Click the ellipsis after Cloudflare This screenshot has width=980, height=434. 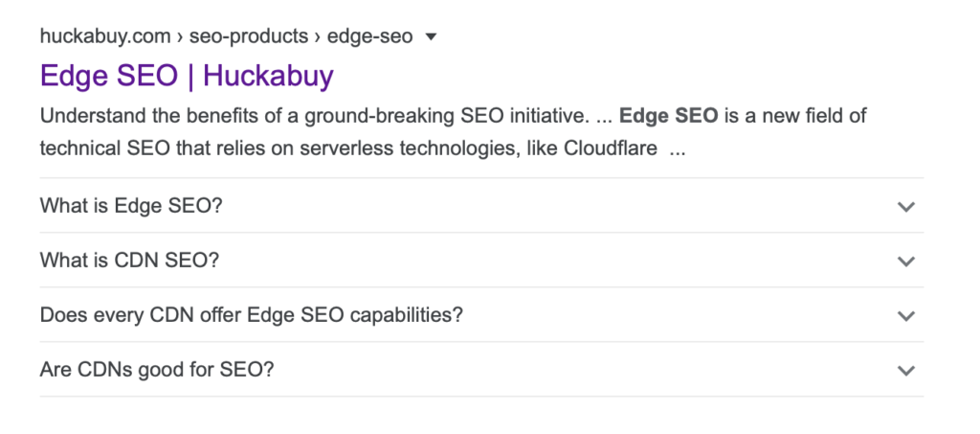coord(678,150)
